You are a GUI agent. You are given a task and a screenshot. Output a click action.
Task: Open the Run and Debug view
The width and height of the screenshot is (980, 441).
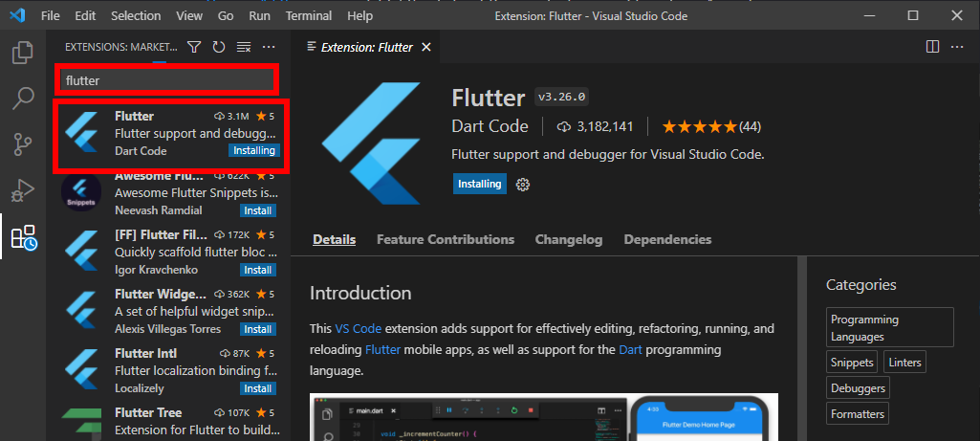pyautogui.click(x=23, y=189)
